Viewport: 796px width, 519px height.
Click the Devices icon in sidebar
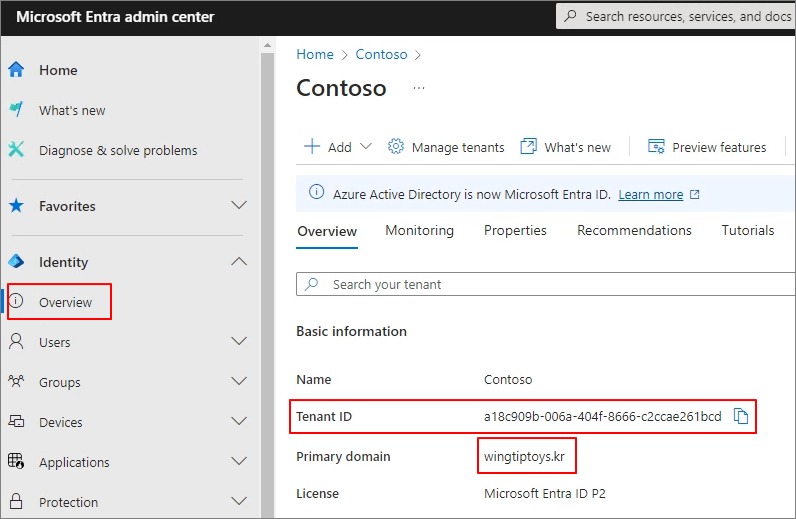[x=16, y=421]
